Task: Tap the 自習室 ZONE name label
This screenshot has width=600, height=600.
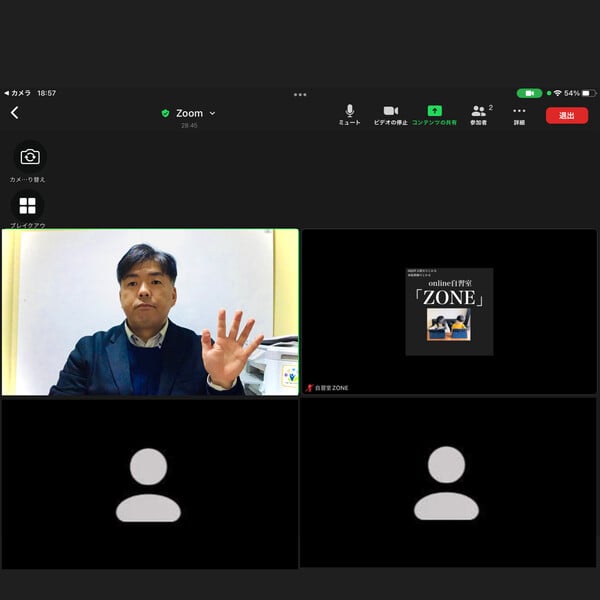Action: pos(331,388)
